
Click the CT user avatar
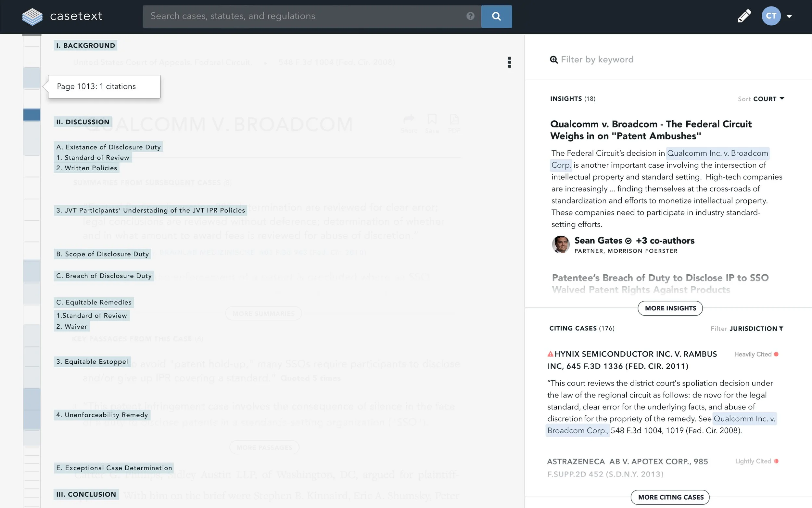(x=771, y=16)
